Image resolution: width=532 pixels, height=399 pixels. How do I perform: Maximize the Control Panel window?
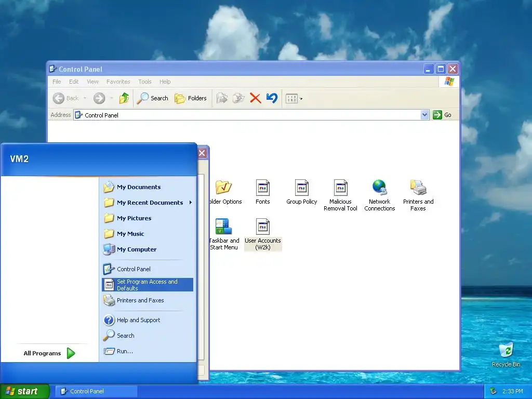pos(441,69)
